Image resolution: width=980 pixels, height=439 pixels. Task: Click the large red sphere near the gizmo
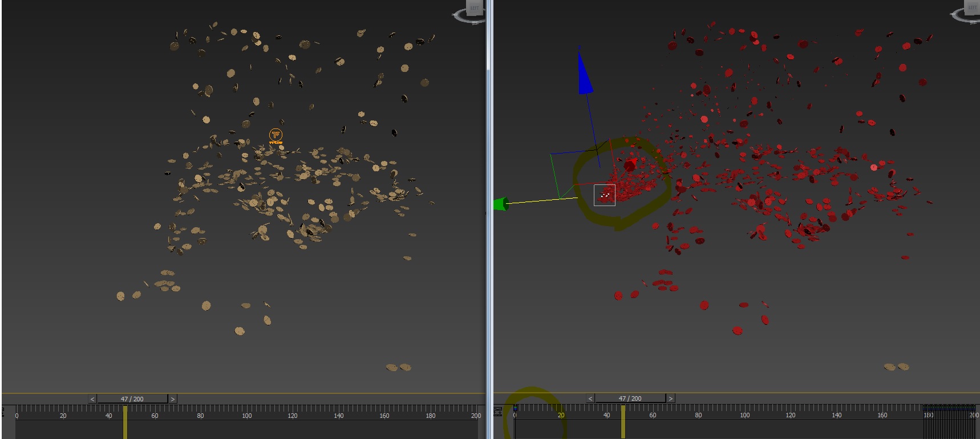coord(630,166)
